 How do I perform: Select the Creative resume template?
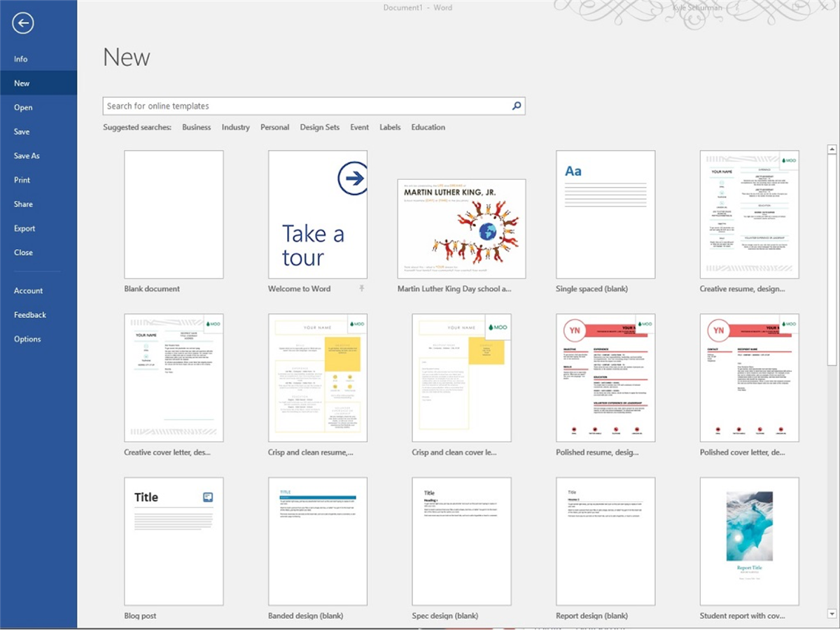(750, 215)
